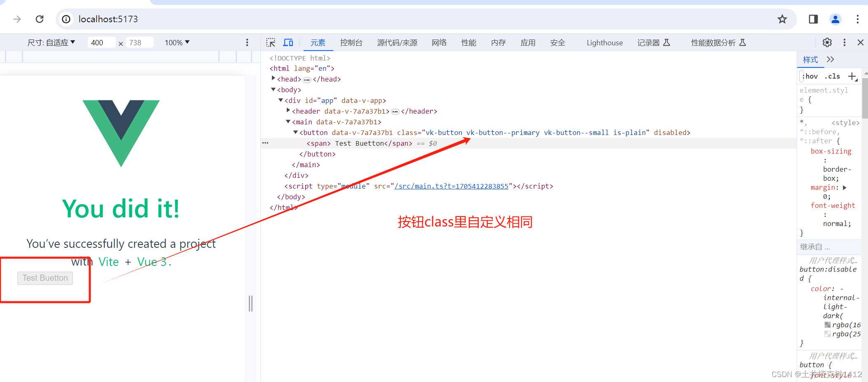Toggle :hov element state panel
Screen dimensions: 868x382
pyautogui.click(x=810, y=76)
